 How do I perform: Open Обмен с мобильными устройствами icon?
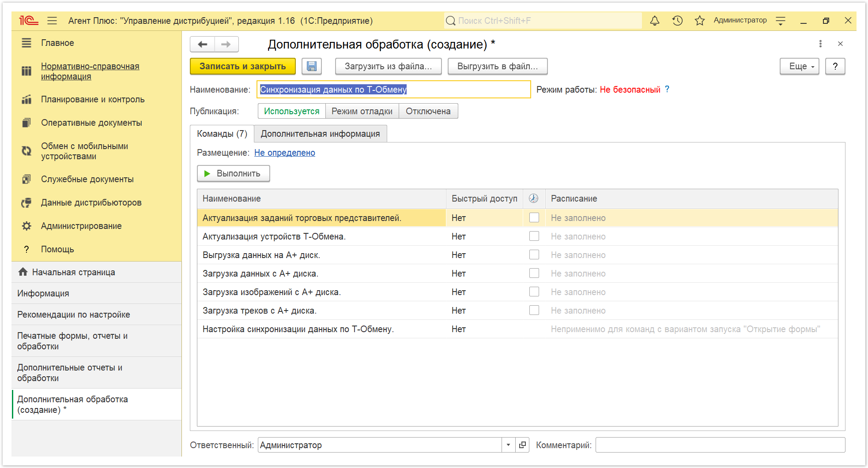(x=26, y=151)
